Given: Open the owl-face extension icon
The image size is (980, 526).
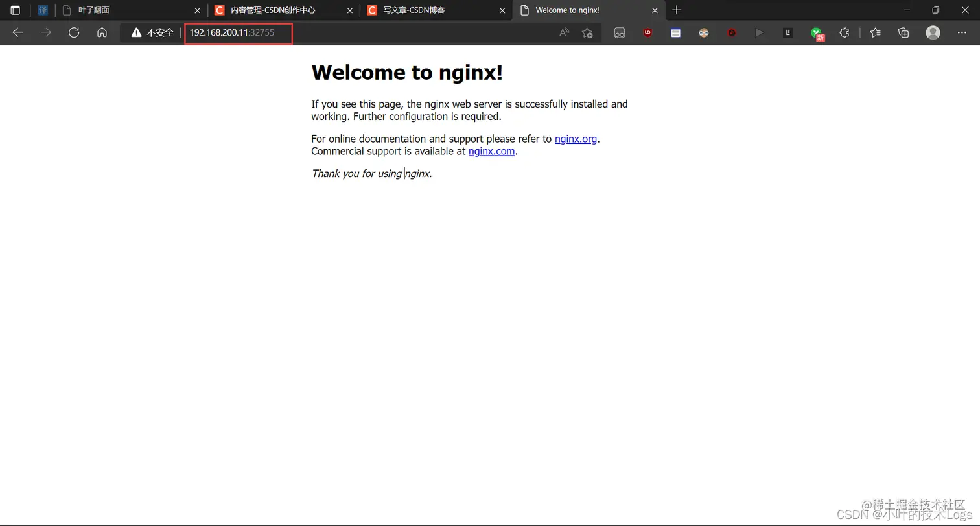Looking at the screenshot, I should pyautogui.click(x=704, y=32).
